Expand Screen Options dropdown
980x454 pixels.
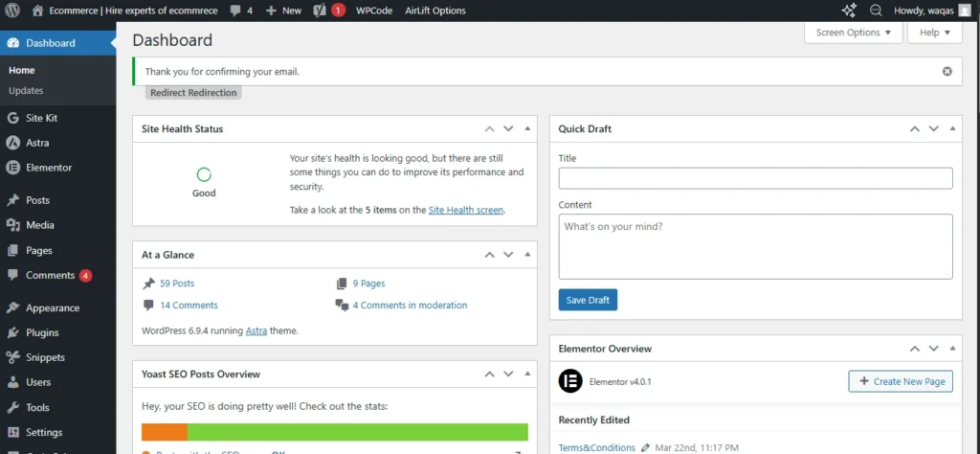click(853, 33)
